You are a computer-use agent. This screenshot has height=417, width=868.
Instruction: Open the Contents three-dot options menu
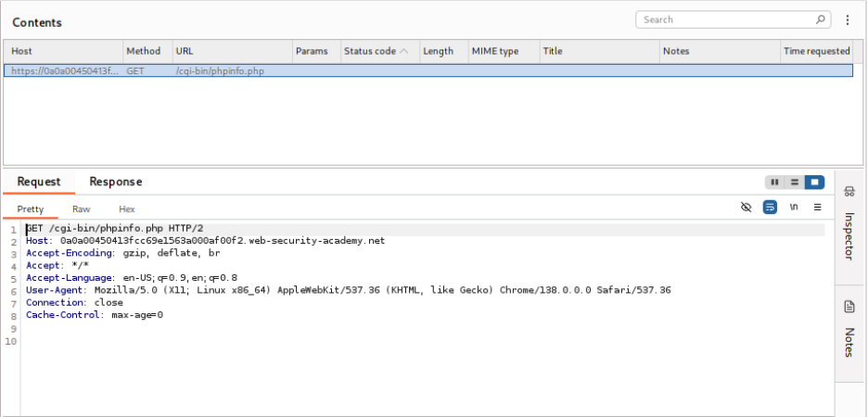848,19
